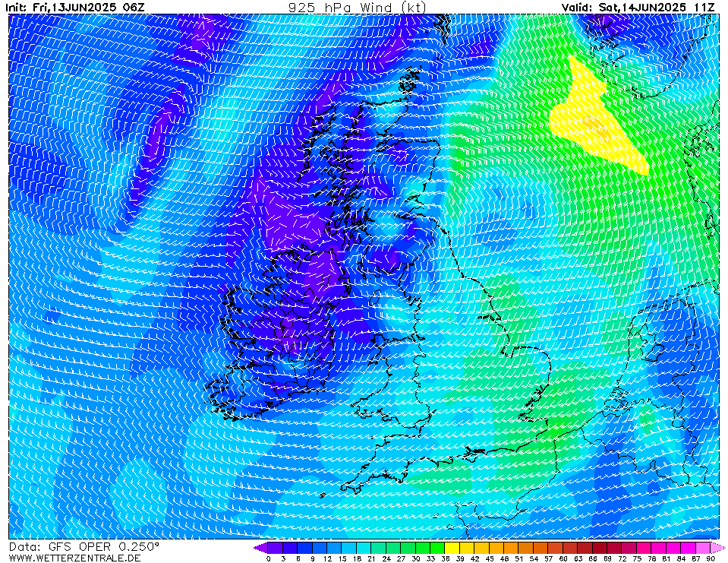Click the "Valid: Sat,14JUN2025 11Z" label
This screenshot has width=728, height=563.
click(638, 8)
